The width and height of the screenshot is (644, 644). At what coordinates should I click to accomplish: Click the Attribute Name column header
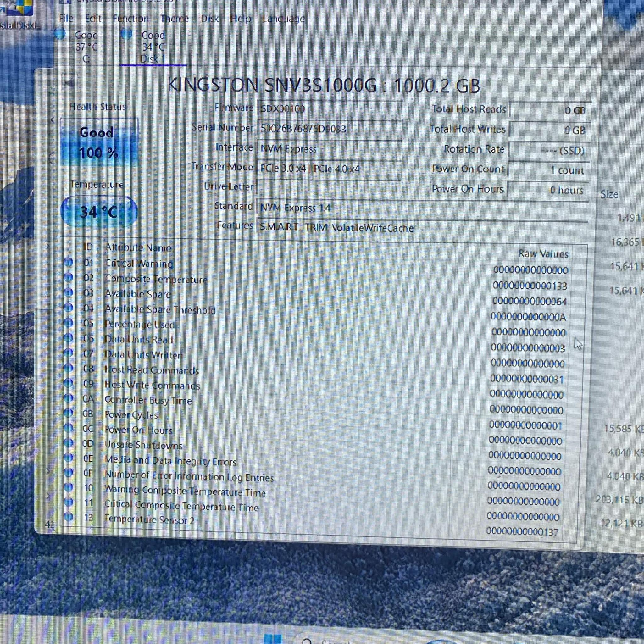pos(138,248)
